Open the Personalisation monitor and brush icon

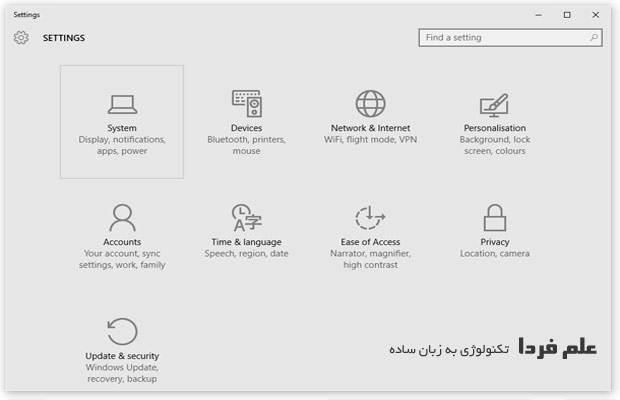pyautogui.click(x=494, y=104)
